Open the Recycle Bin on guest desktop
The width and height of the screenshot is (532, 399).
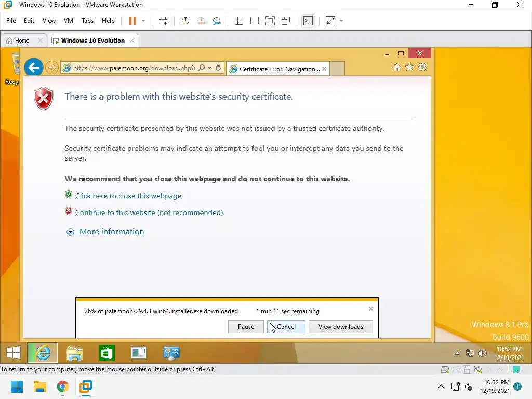(14, 68)
